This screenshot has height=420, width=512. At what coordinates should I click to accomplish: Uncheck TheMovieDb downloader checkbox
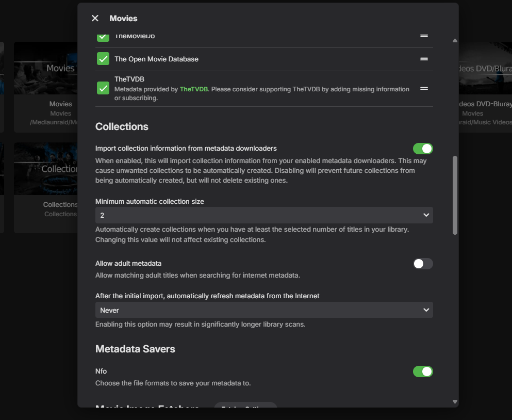click(x=103, y=37)
